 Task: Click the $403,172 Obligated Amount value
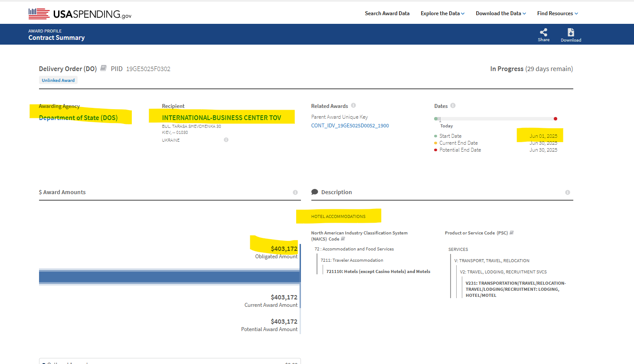tap(284, 249)
